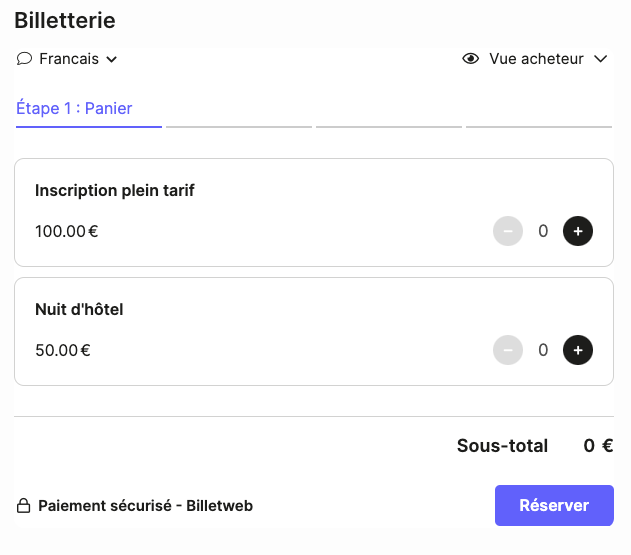Image resolution: width=631 pixels, height=555 pixels.
Task: Click the Inscription plein tarif ticket title
Action: coord(115,190)
